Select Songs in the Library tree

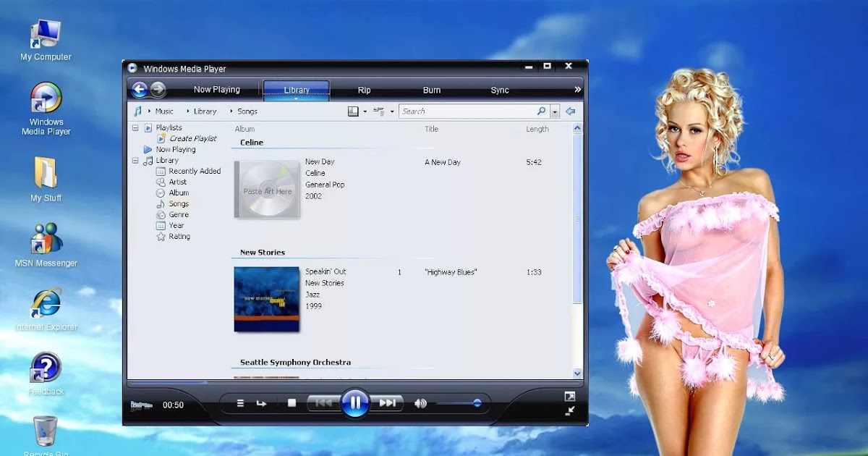click(x=179, y=203)
